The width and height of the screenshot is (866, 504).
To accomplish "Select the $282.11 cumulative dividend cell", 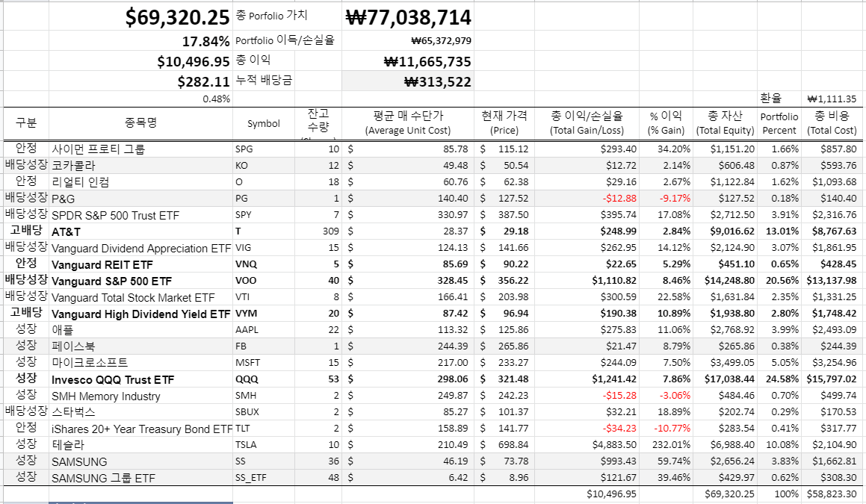I will pyautogui.click(x=140, y=81).
